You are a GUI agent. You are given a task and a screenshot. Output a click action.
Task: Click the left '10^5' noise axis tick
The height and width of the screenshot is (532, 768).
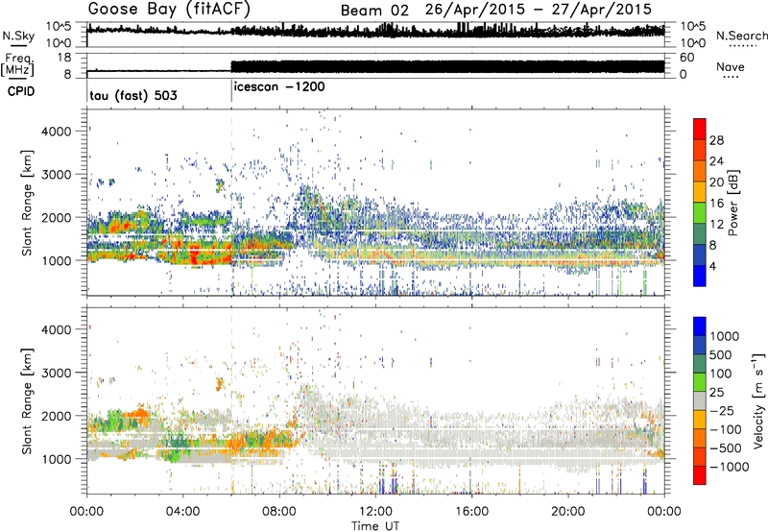[x=59, y=26]
